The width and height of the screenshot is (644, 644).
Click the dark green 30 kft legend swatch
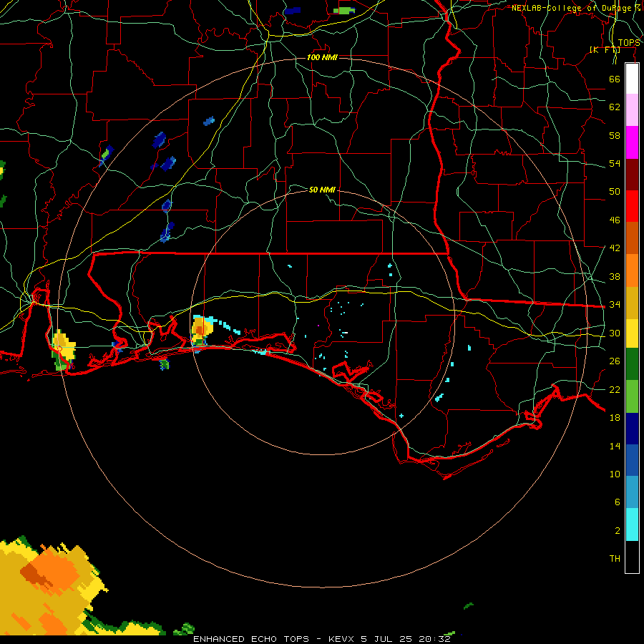tap(632, 364)
